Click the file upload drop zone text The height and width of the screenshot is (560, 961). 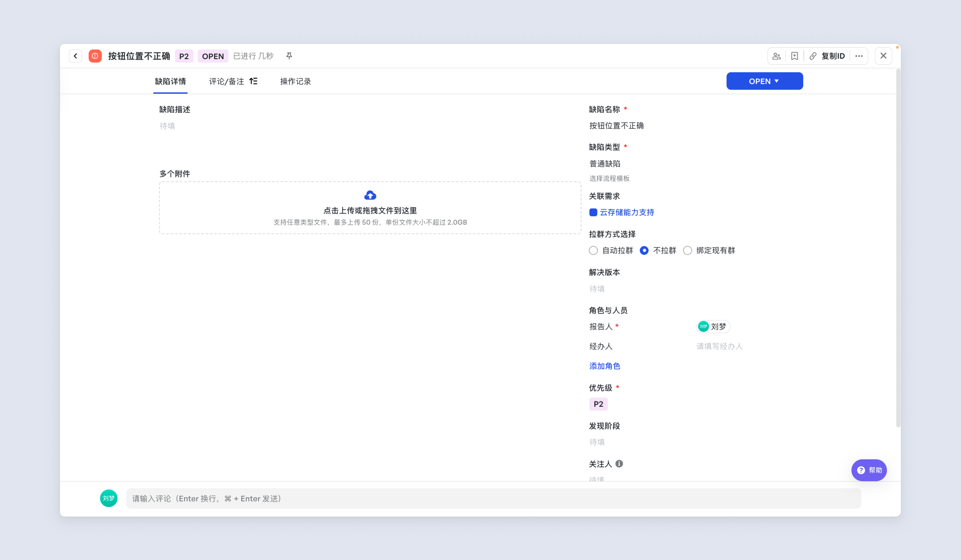[x=370, y=210]
